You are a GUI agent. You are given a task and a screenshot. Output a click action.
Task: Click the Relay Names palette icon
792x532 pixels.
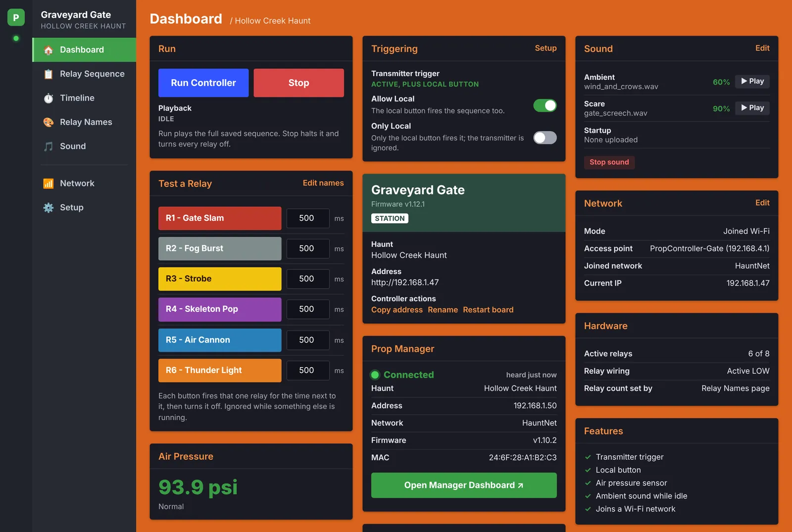[48, 122]
